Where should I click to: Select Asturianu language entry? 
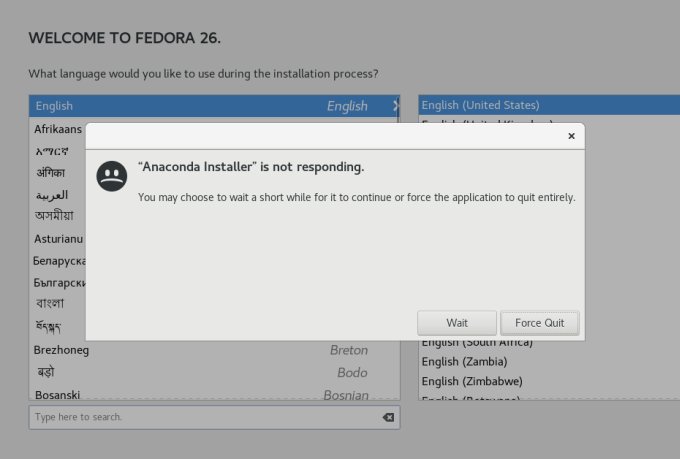pos(58,239)
